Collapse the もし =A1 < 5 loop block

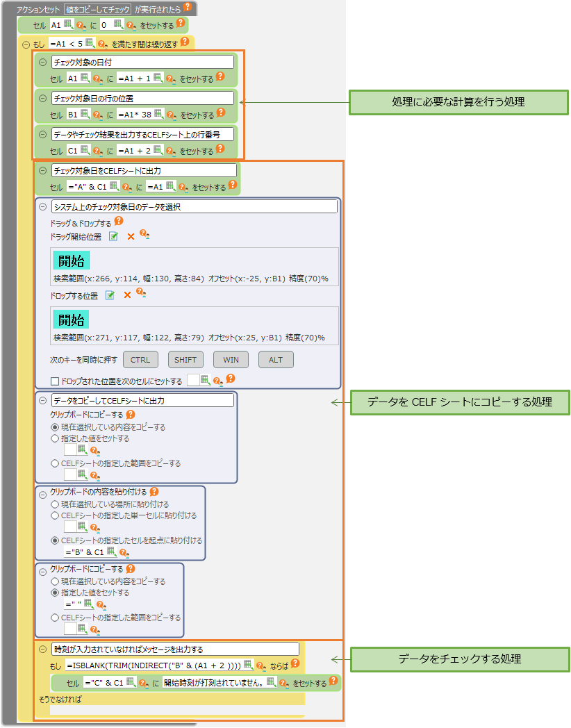point(26,43)
